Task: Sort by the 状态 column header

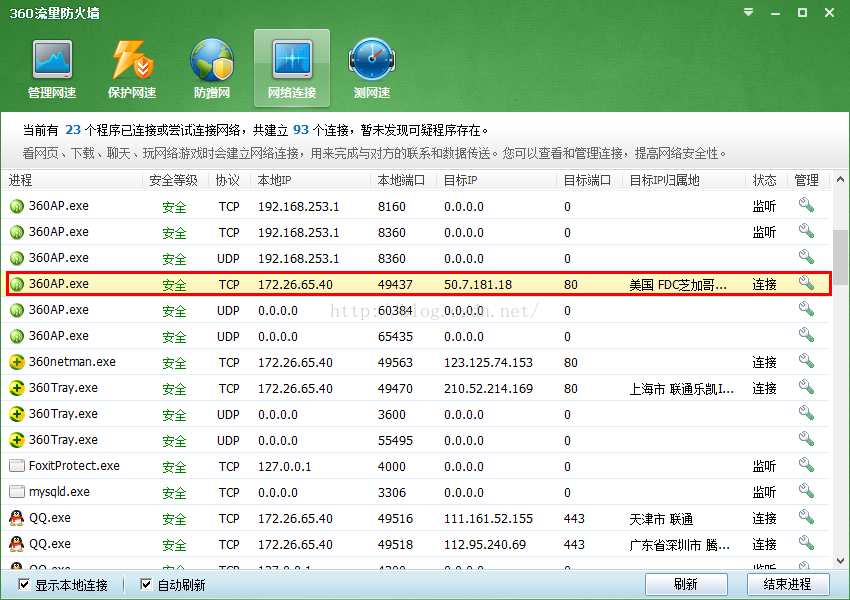Action: point(767,180)
